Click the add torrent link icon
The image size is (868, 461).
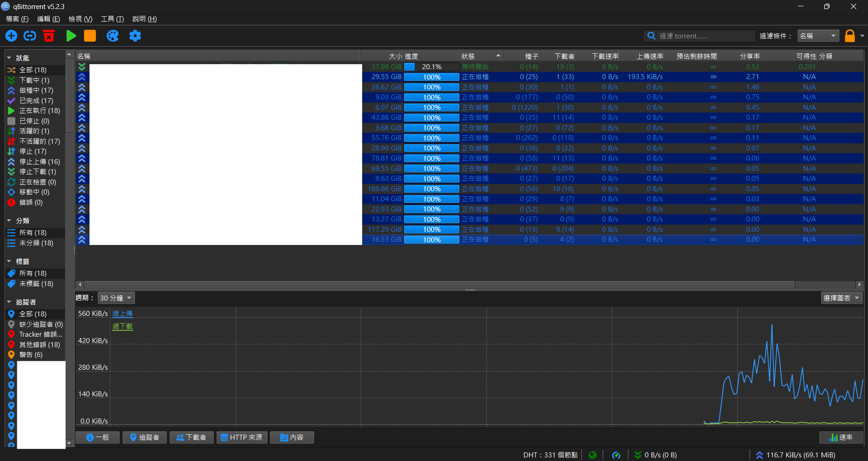[30, 36]
